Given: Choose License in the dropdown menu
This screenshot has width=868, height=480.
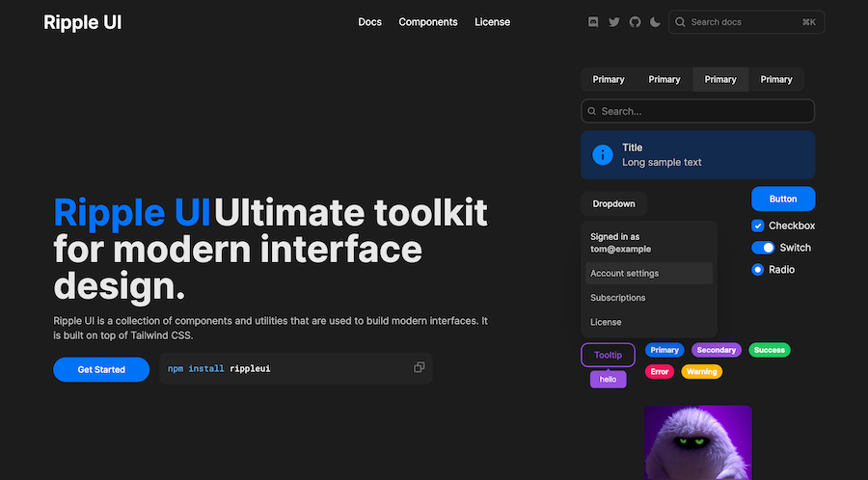Looking at the screenshot, I should point(649,322).
